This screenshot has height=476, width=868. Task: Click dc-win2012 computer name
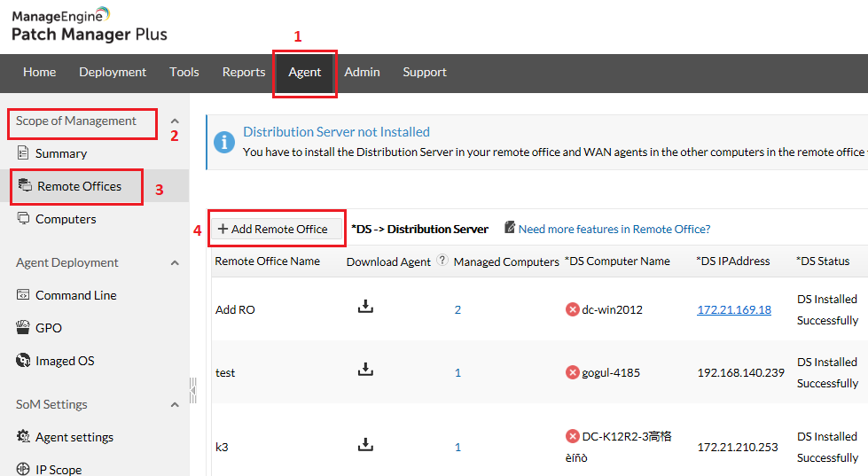[613, 310]
